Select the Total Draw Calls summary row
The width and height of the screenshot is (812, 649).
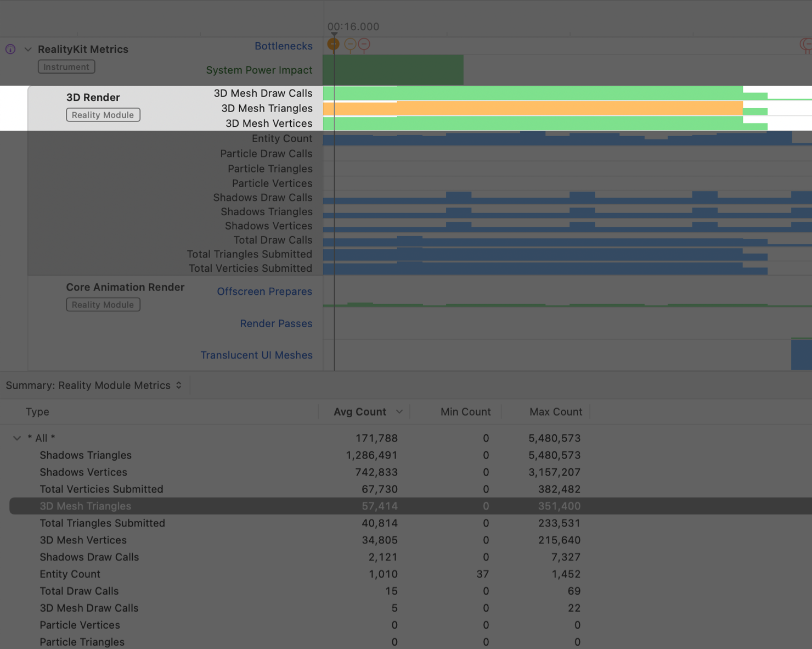click(x=79, y=591)
